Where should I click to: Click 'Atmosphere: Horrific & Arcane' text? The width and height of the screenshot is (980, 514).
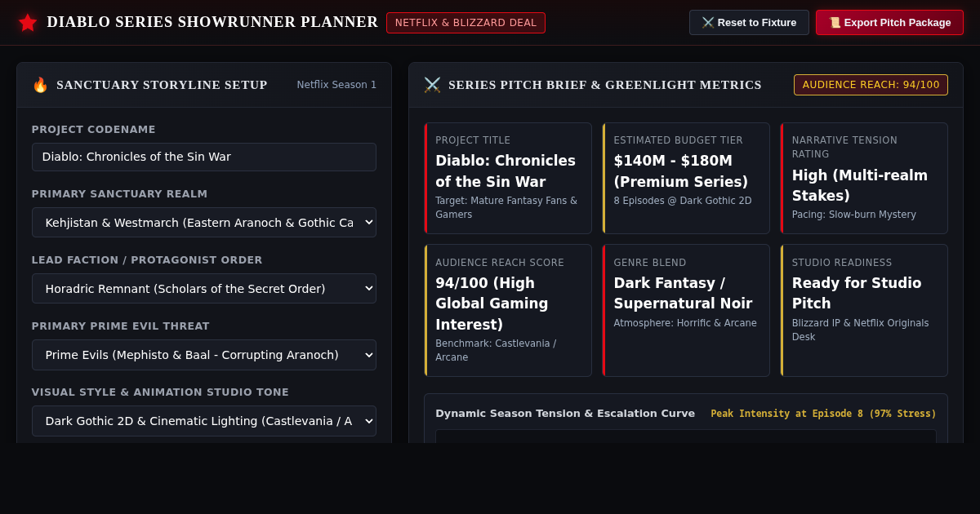click(685, 323)
